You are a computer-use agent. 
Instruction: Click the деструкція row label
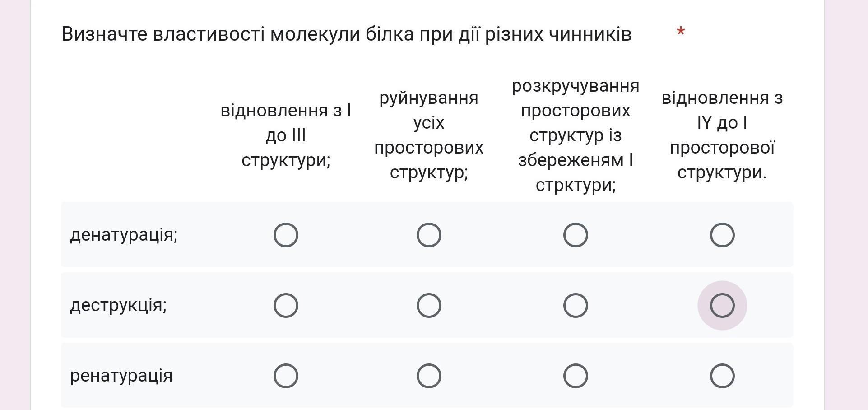118,306
